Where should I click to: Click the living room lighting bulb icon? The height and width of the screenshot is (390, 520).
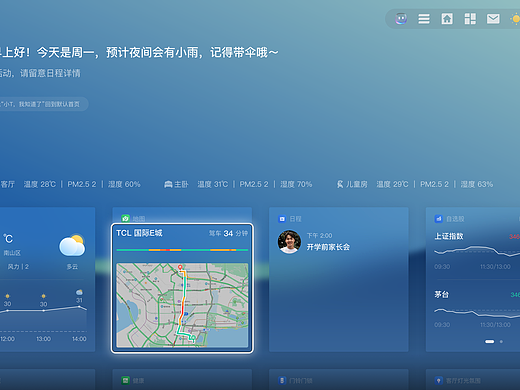[x=439, y=380]
